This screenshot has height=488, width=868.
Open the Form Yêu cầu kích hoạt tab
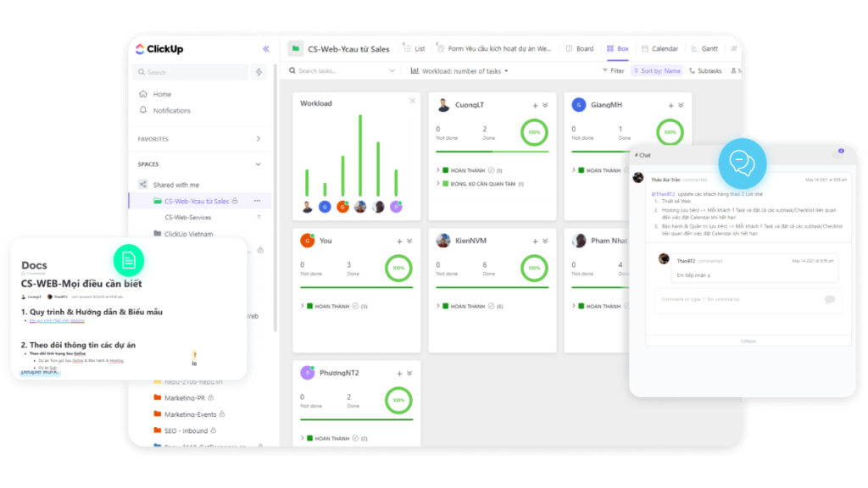pyautogui.click(x=494, y=48)
